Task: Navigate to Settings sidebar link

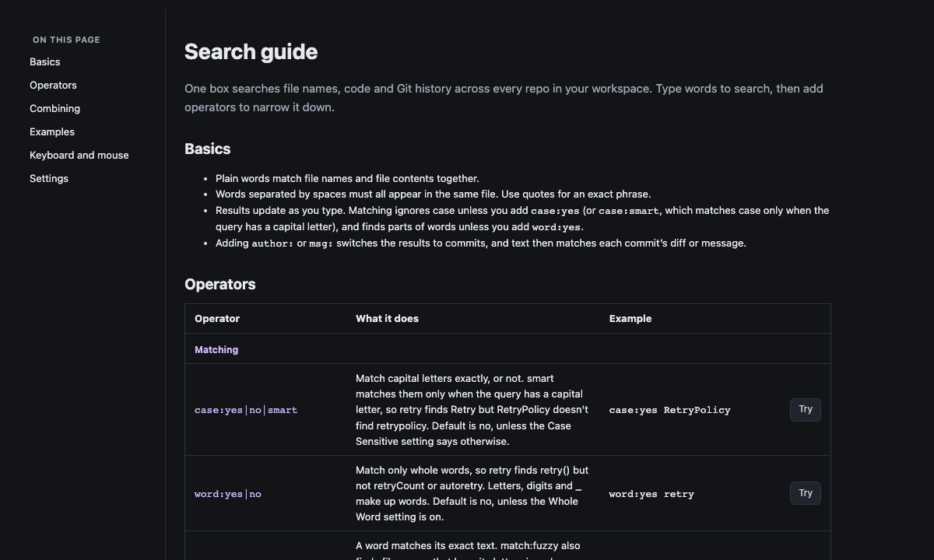Action: [49, 178]
